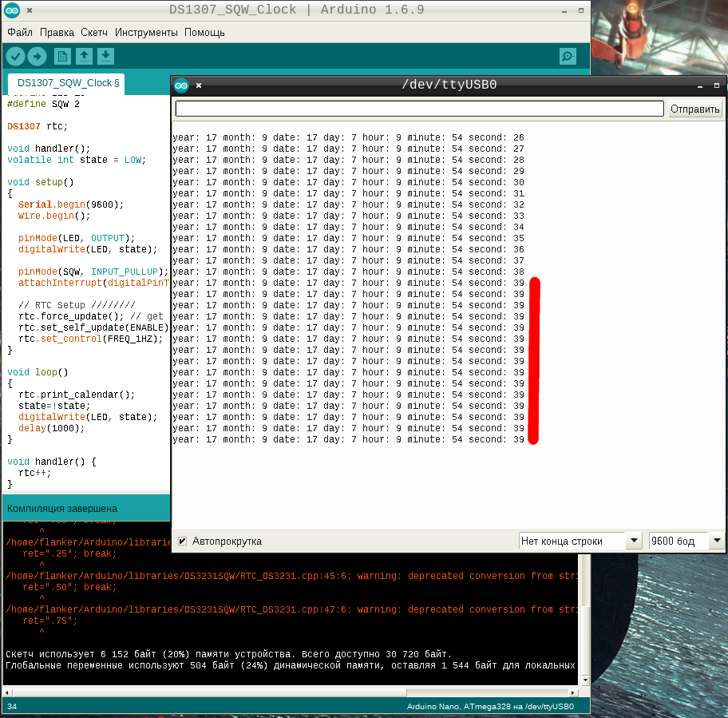This screenshot has width=728, height=718.
Task: Open the Правка edit menu
Action: 57,33
